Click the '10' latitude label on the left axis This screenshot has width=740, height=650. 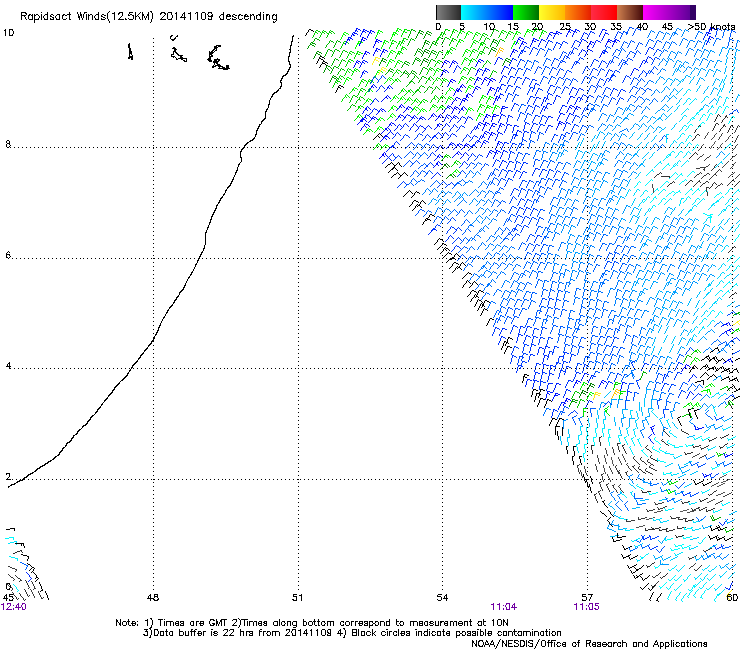8,33
